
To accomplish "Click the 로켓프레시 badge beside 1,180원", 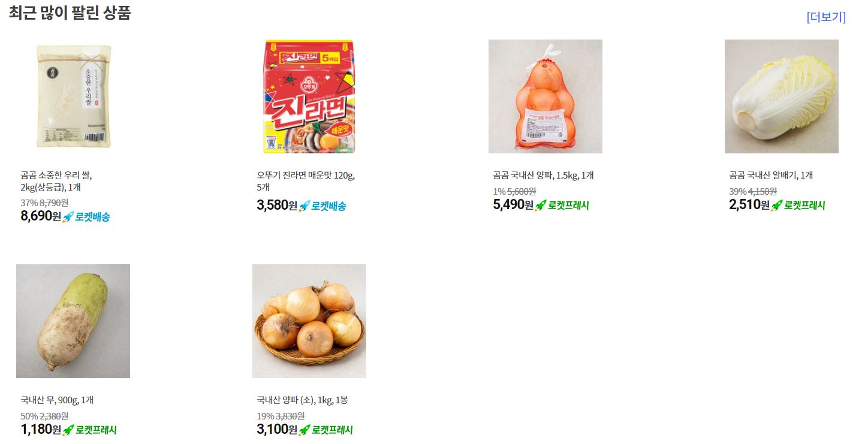I will point(89,430).
